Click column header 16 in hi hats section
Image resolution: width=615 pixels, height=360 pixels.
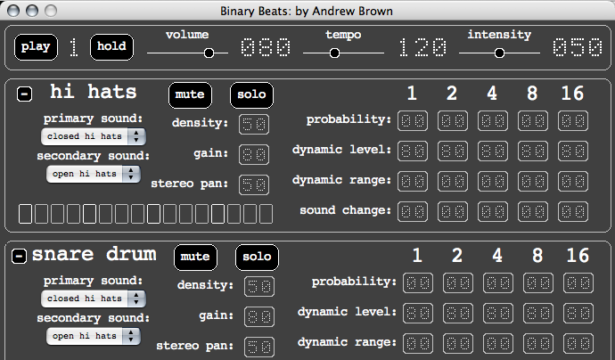(573, 93)
